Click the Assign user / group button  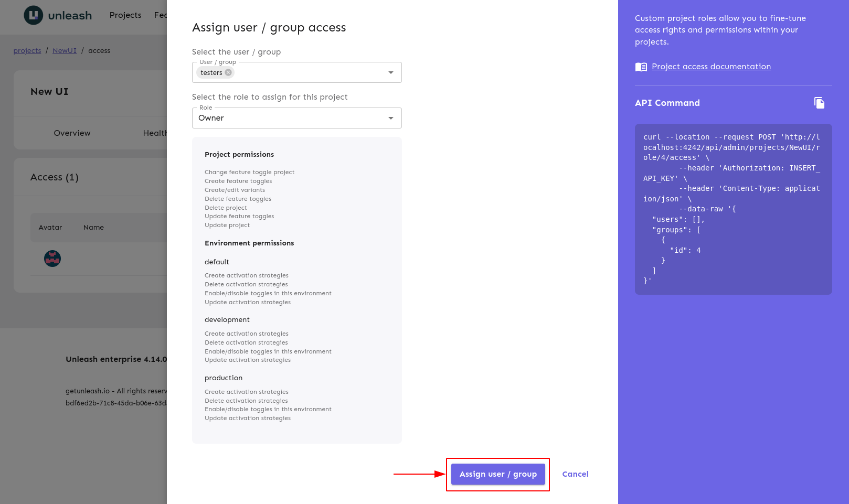click(x=498, y=474)
